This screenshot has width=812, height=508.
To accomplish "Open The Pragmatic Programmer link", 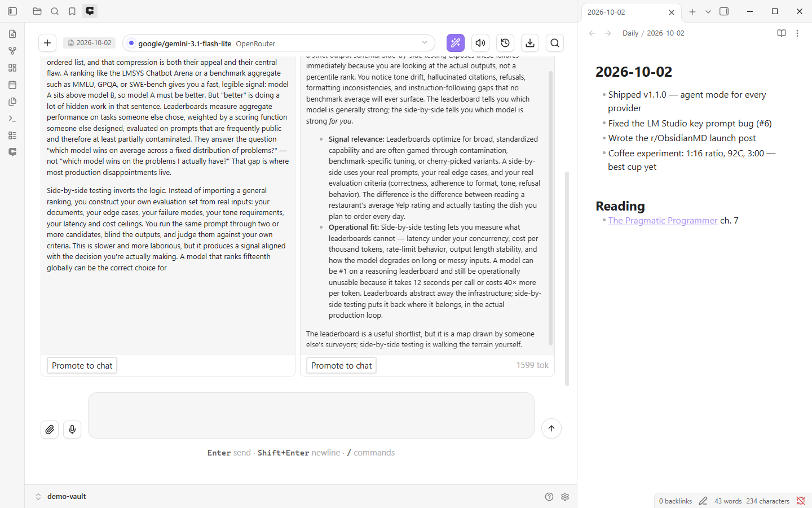I will click(x=663, y=221).
